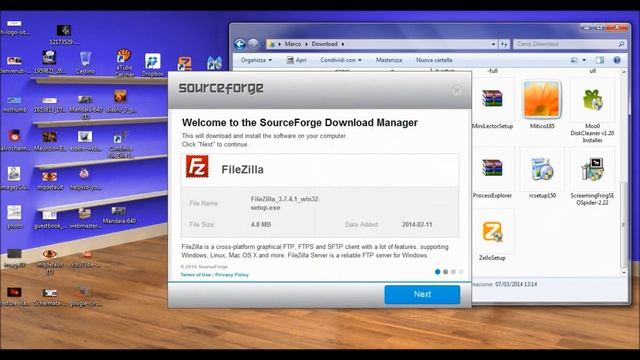The height and width of the screenshot is (360, 640).
Task: Select the rcsetup150 installer file
Action: 542,173
